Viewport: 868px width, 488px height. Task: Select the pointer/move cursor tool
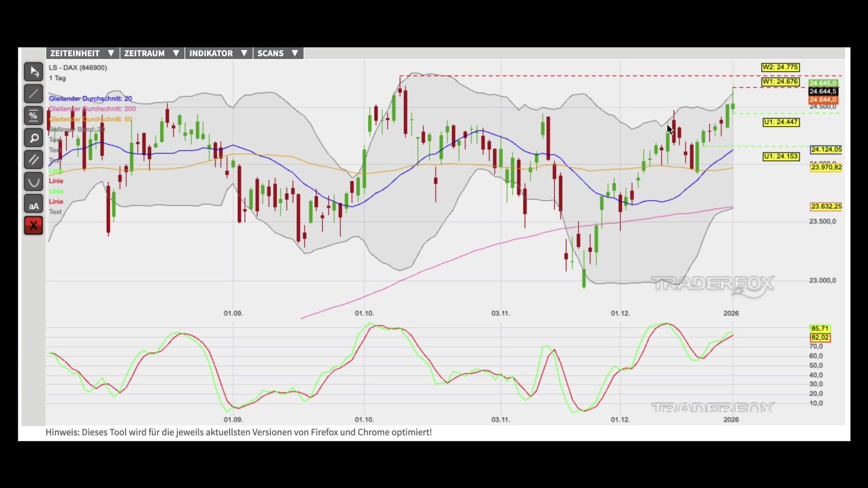[x=33, y=72]
